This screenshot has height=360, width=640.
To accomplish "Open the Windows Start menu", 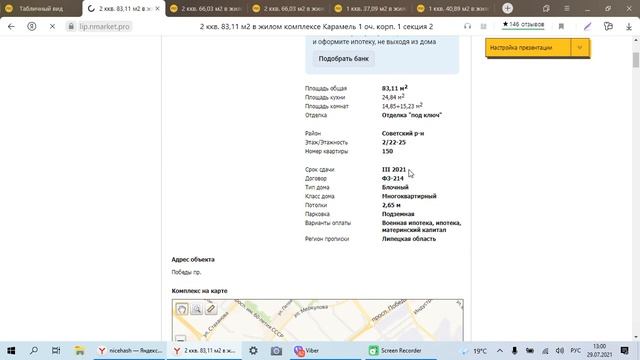I will 11,351.
